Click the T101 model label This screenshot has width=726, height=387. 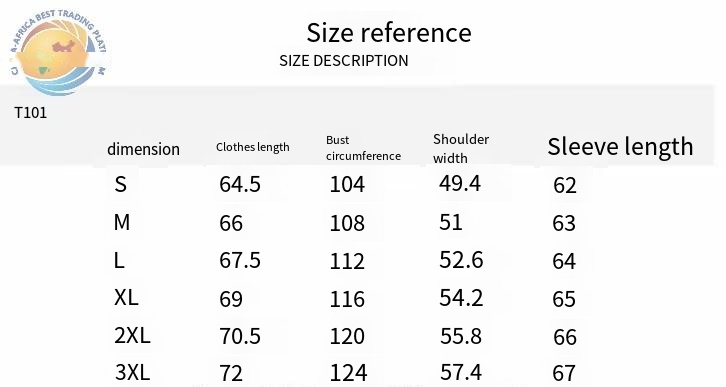tap(31, 112)
